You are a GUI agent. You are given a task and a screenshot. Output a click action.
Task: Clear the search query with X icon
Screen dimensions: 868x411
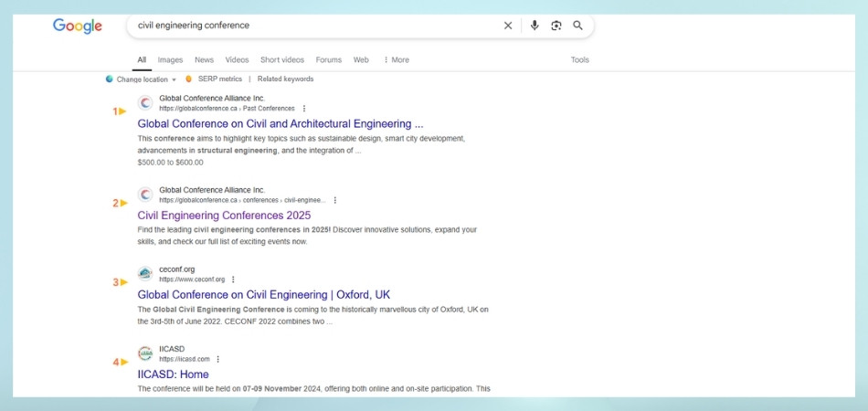coord(508,26)
